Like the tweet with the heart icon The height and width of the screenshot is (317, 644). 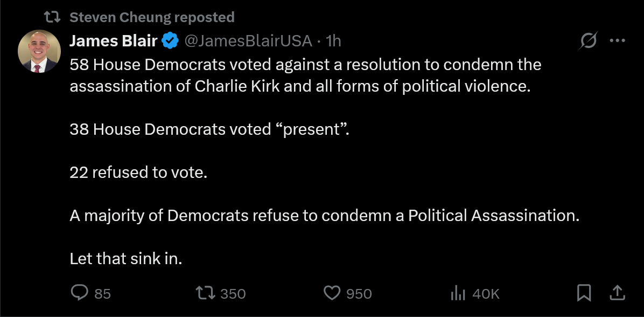point(332,293)
